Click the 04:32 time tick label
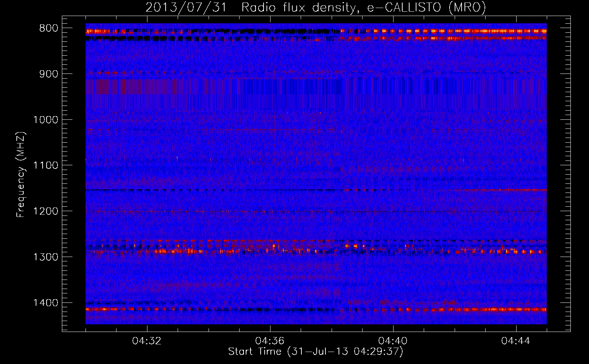589x364 pixels. [x=147, y=341]
